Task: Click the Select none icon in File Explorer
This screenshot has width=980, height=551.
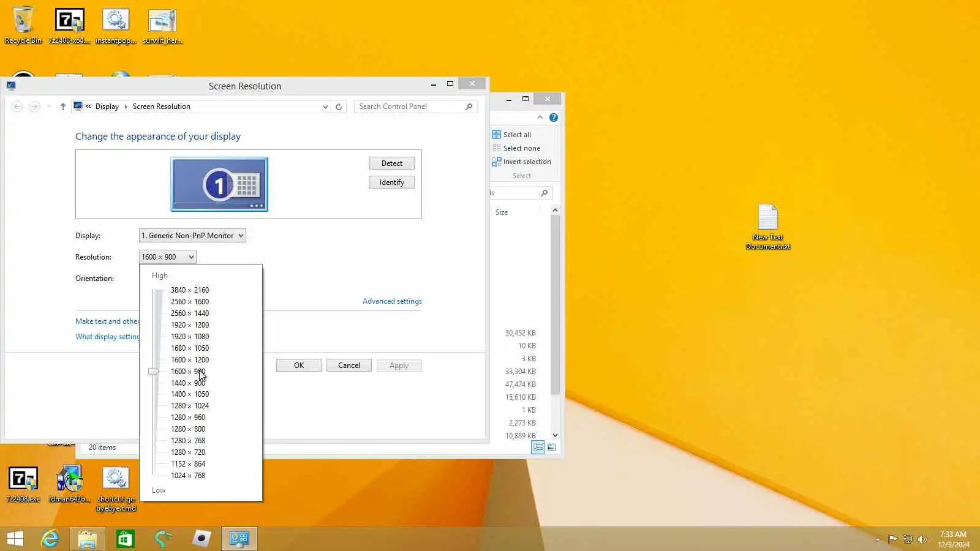Action: (x=496, y=148)
